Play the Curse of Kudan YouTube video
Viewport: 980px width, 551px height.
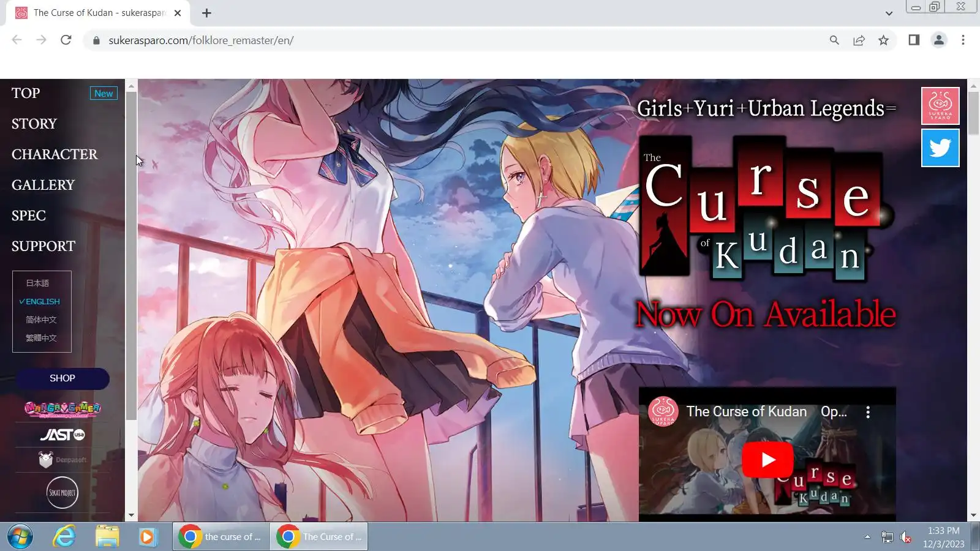[767, 460]
